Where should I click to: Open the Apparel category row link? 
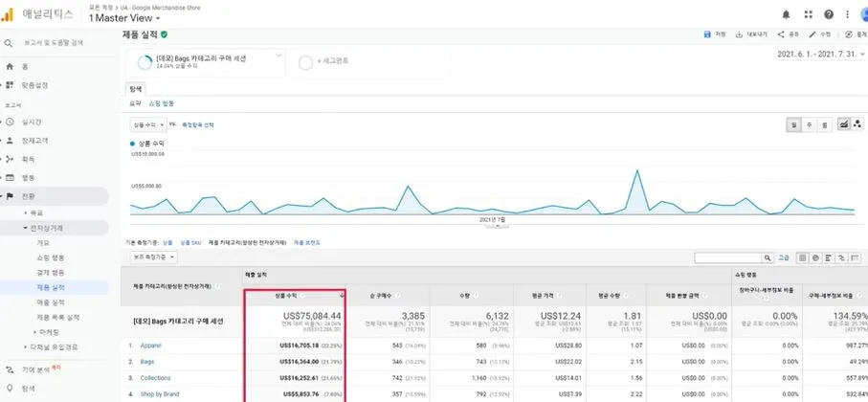click(x=150, y=345)
